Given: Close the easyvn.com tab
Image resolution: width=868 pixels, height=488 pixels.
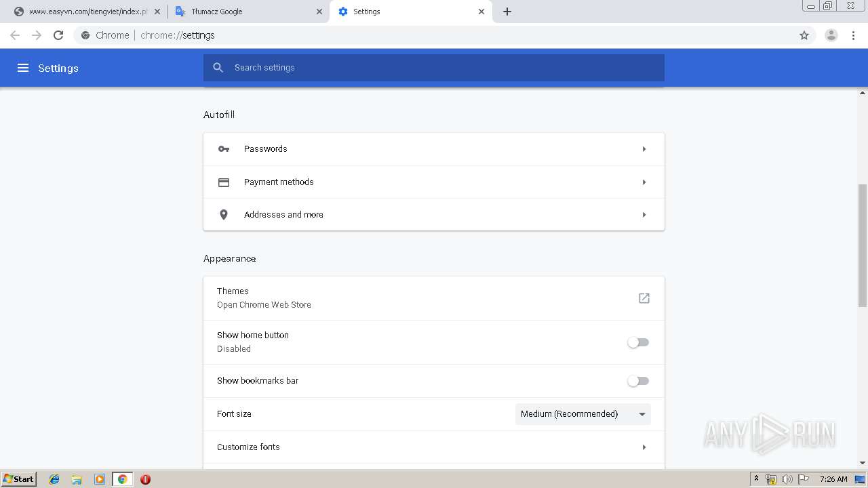Looking at the screenshot, I should tap(157, 12).
